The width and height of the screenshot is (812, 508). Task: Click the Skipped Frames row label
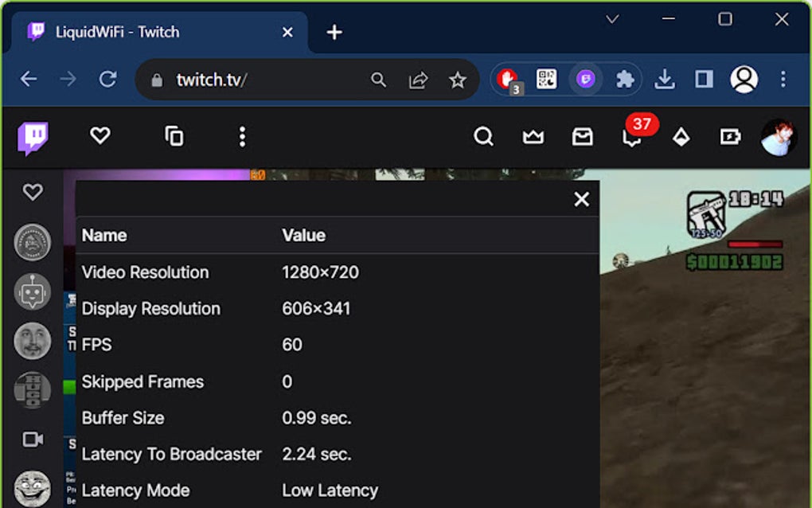142,382
